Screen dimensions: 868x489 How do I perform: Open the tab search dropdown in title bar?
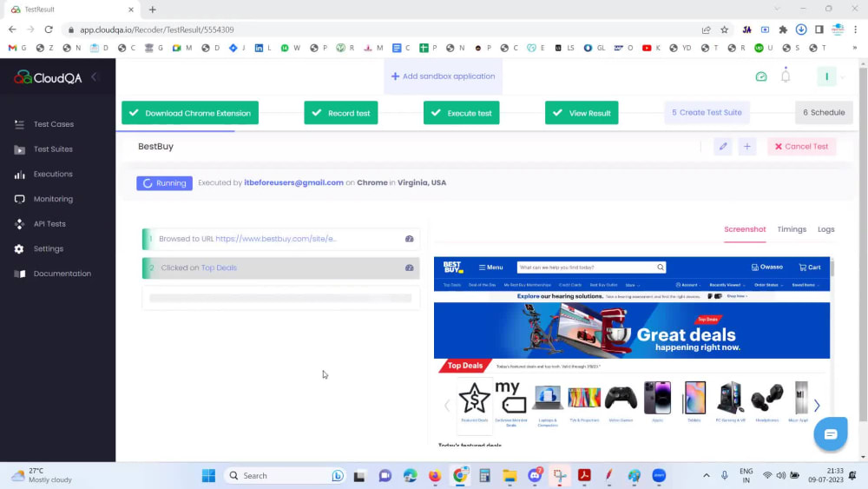coord(777,9)
